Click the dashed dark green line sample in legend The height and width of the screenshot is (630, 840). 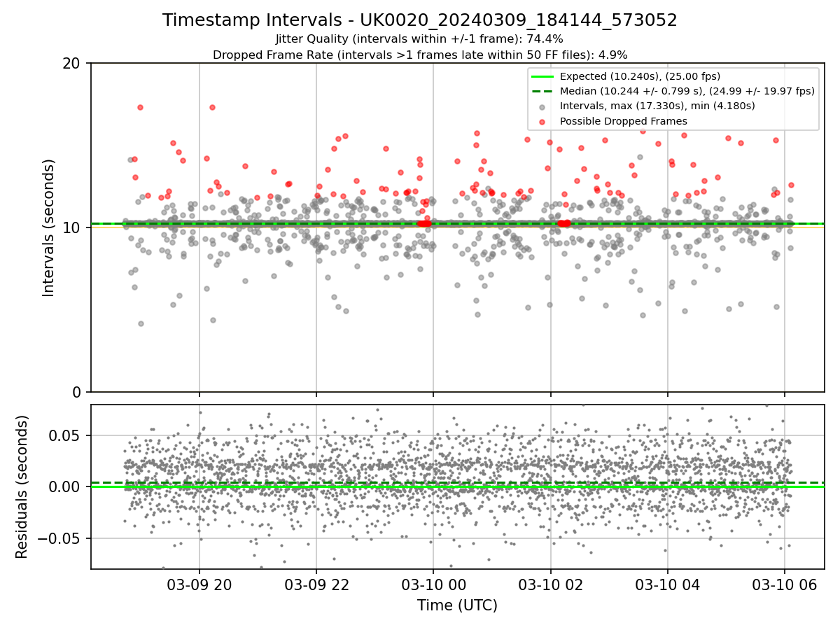click(x=542, y=92)
